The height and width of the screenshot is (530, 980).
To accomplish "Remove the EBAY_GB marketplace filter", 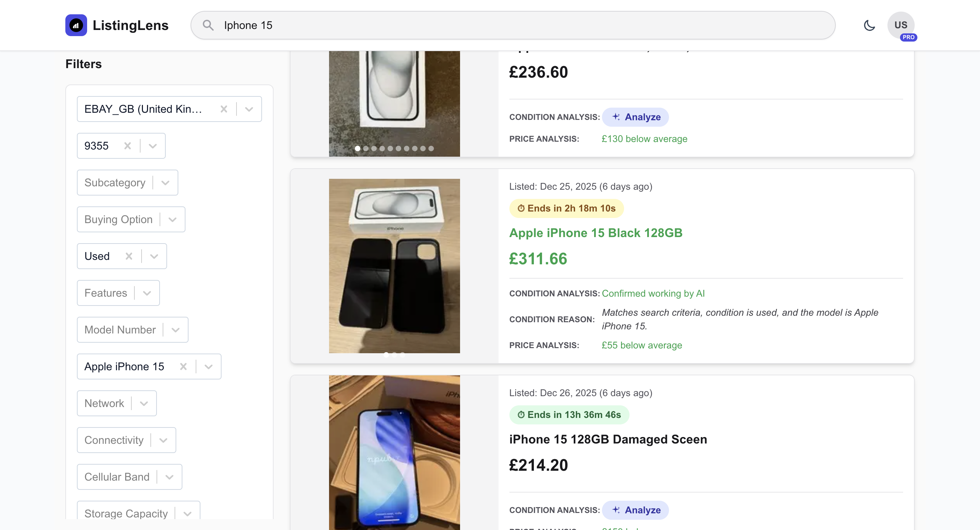I will pos(224,109).
